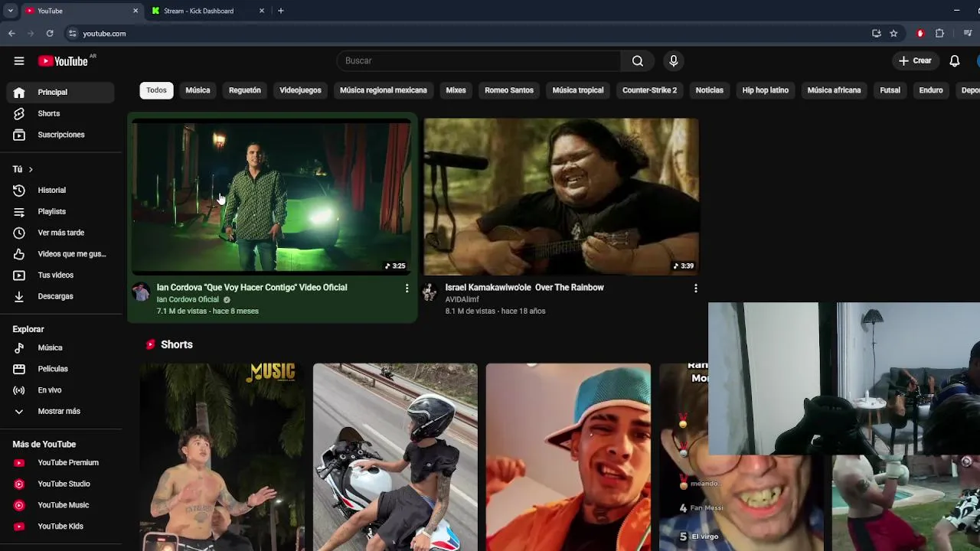
Task: Select the Hip hop latino chip
Action: [765, 90]
